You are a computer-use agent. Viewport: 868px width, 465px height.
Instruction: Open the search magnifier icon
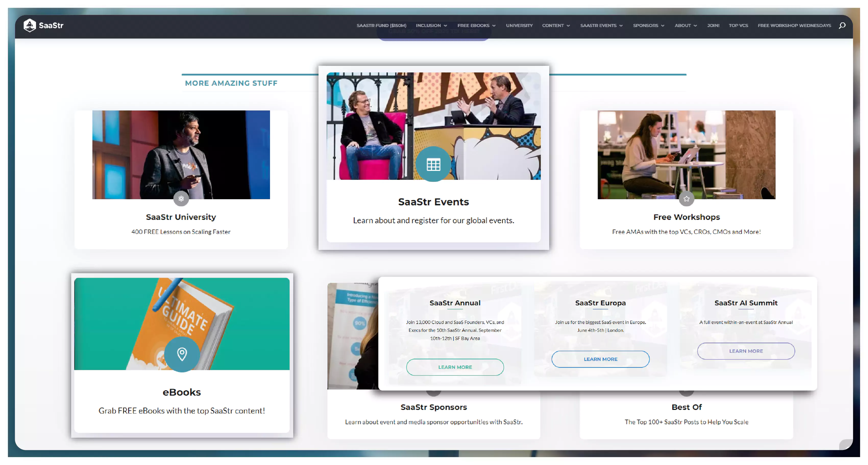pyautogui.click(x=842, y=26)
